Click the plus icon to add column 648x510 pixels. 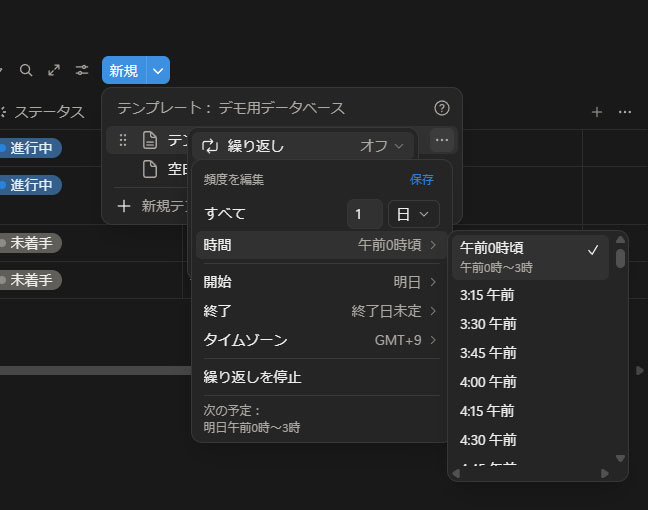point(597,112)
